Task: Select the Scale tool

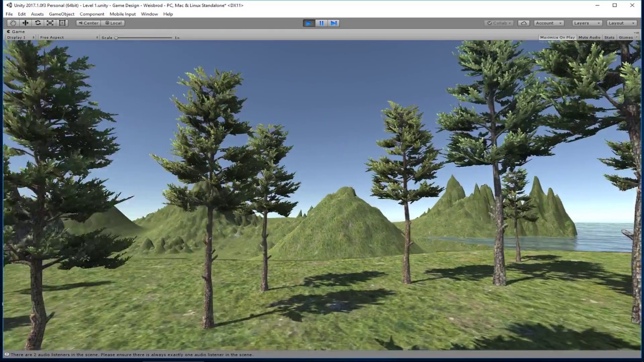Action: click(50, 23)
